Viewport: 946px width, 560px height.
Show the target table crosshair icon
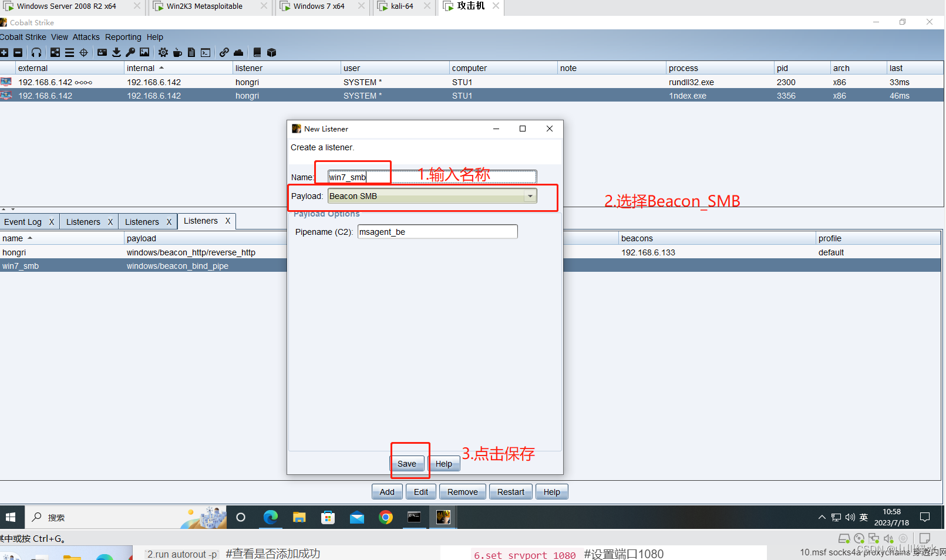click(83, 53)
